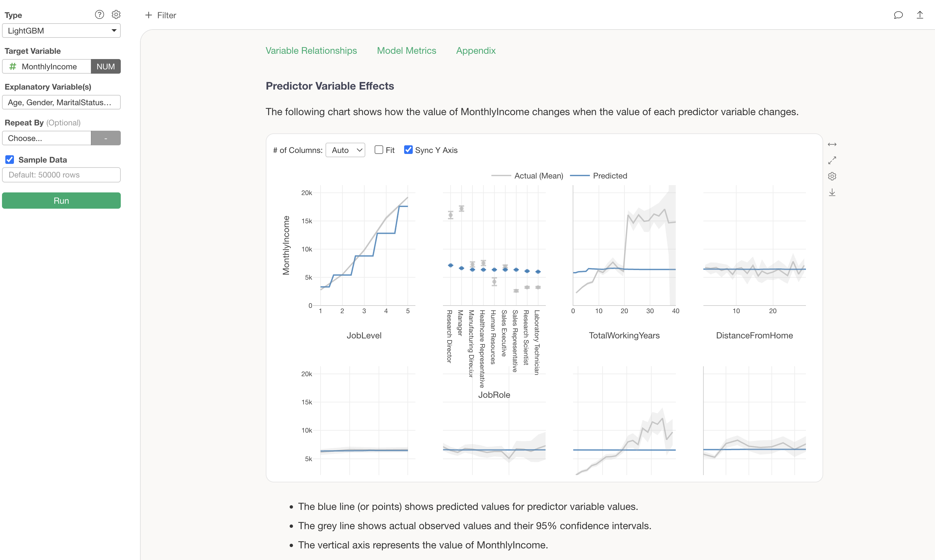Click the plus Filter icon

coord(149,15)
